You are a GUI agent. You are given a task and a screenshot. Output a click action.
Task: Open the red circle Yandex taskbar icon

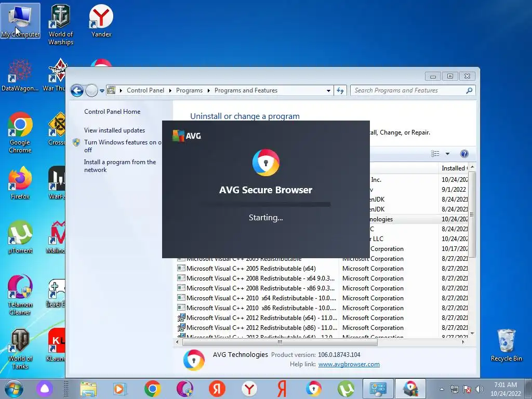pos(217,389)
